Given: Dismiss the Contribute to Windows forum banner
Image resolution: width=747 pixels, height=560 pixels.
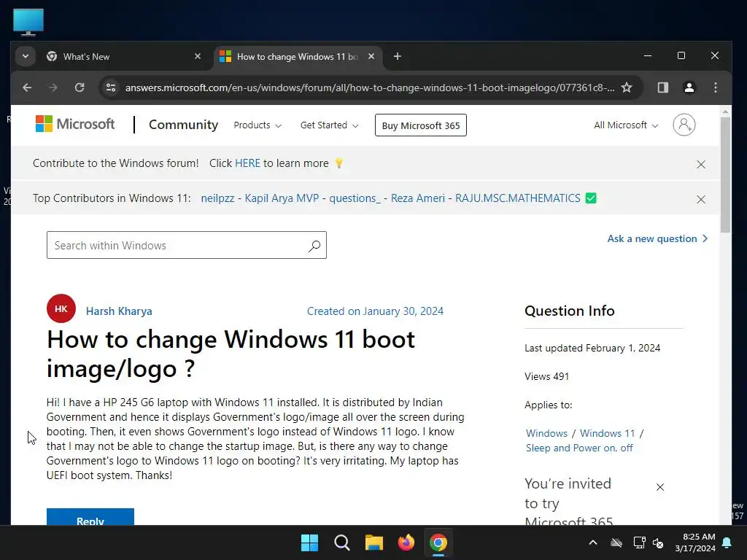Looking at the screenshot, I should (x=701, y=165).
